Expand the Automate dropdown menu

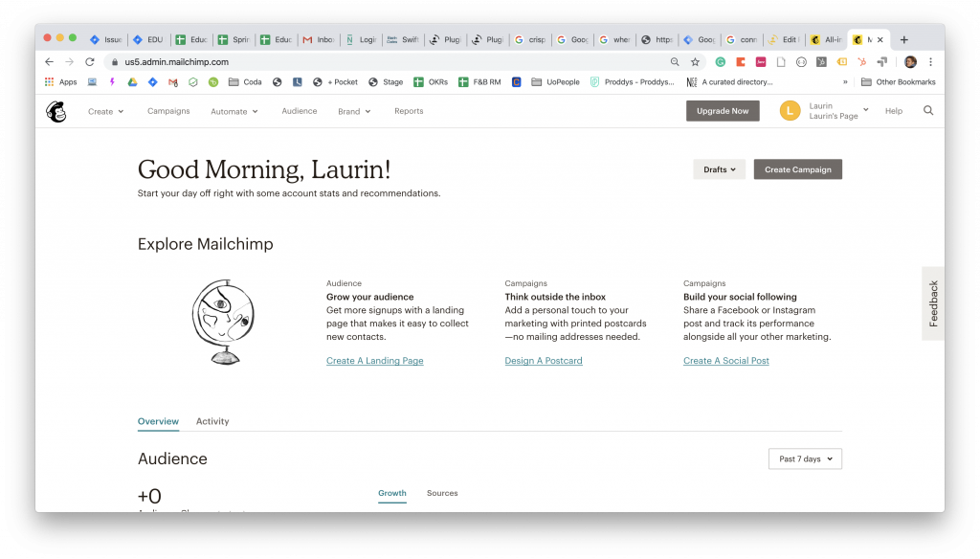[234, 111]
